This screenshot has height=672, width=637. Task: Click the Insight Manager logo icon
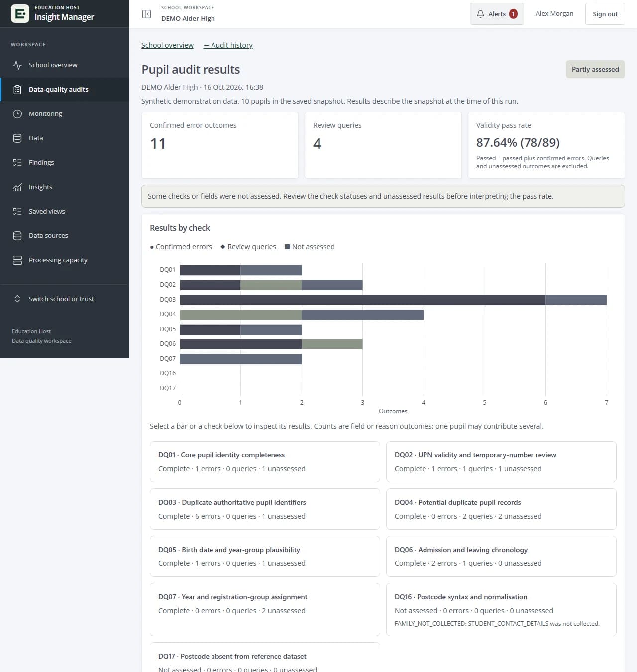(x=20, y=13)
